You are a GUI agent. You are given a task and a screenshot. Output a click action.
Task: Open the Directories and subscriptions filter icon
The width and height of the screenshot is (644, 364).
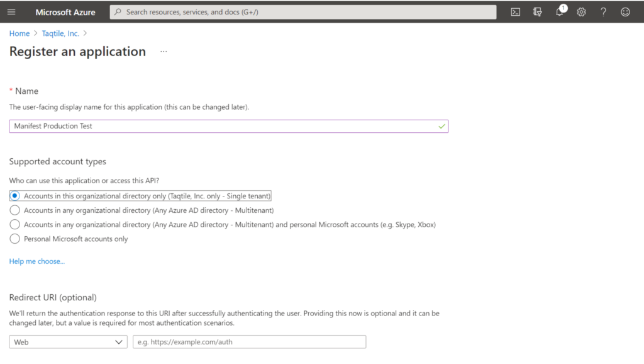pyautogui.click(x=537, y=12)
